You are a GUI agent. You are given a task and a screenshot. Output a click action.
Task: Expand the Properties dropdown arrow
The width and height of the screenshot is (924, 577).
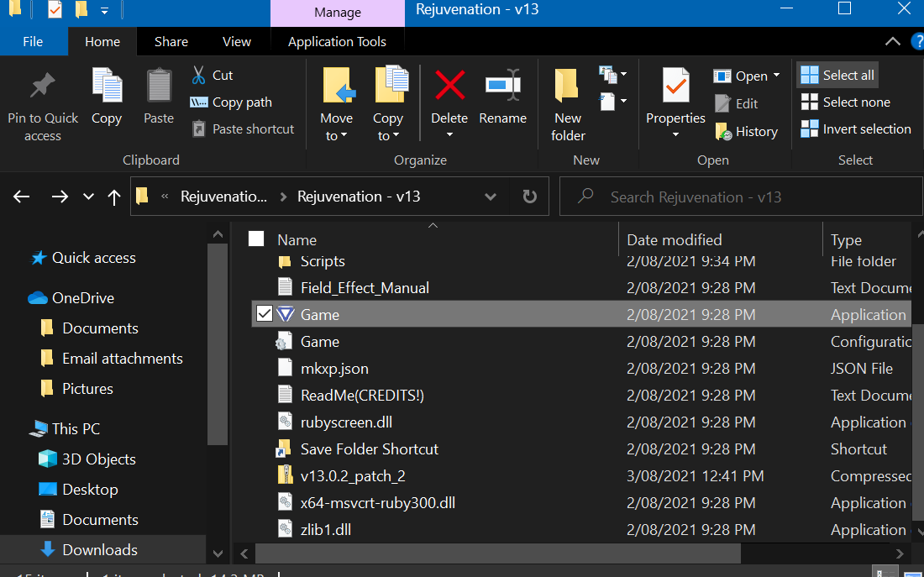click(x=675, y=135)
